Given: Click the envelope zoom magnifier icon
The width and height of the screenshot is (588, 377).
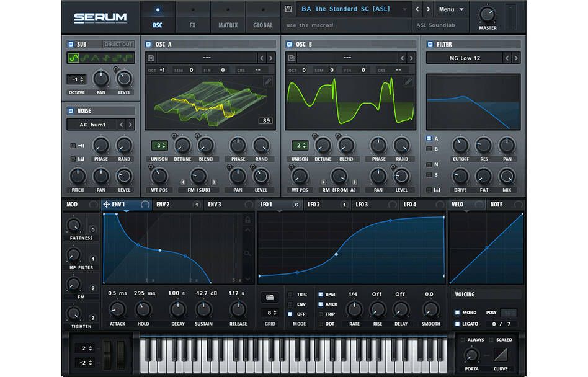Looking at the screenshot, I should pyautogui.click(x=247, y=254).
